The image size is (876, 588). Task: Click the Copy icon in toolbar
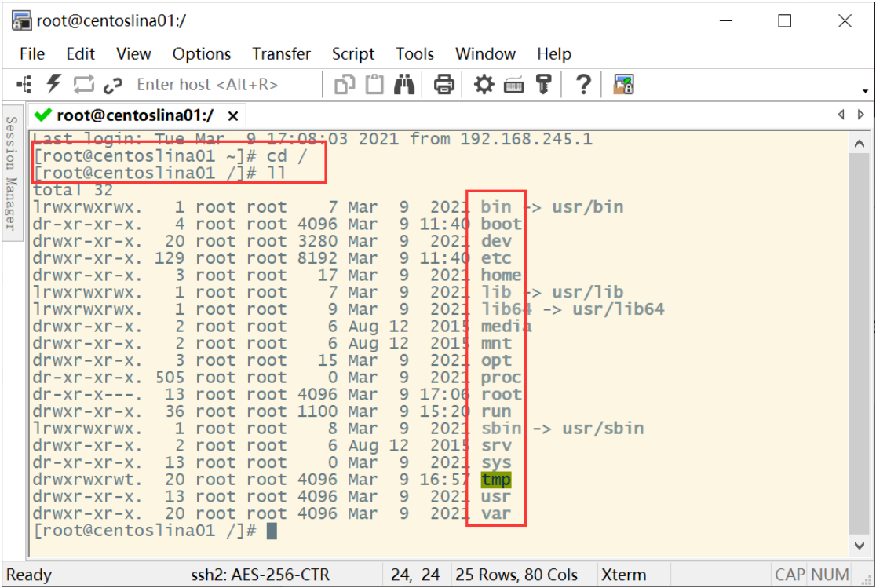point(345,85)
